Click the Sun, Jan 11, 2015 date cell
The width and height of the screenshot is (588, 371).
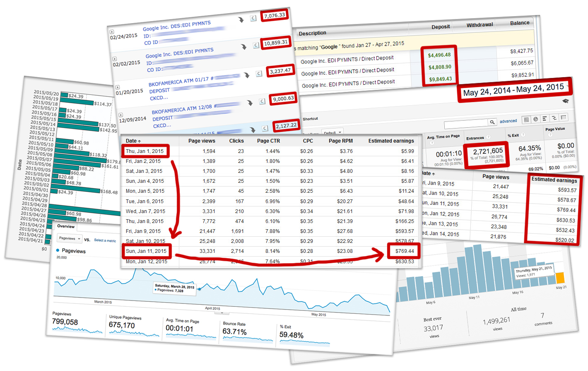146,251
